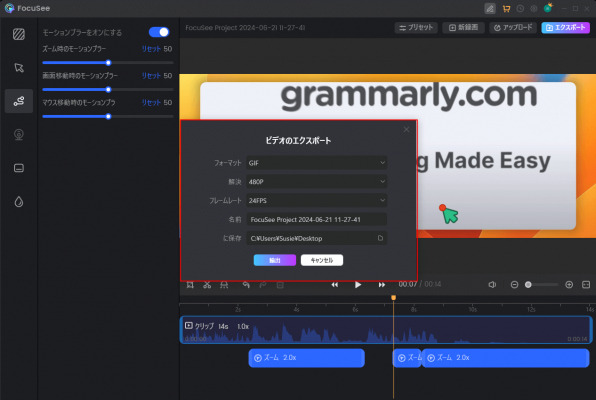Mute audio with the speaker icon
This screenshot has height=400, width=596.
492,284
